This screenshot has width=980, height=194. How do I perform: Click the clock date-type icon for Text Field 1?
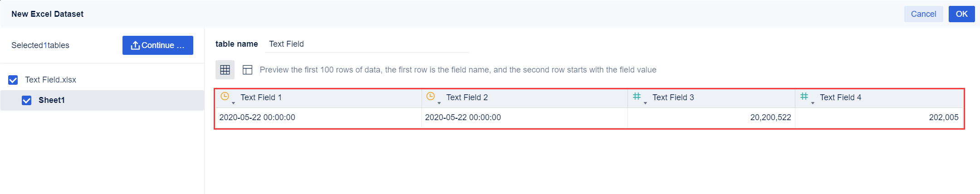click(225, 96)
